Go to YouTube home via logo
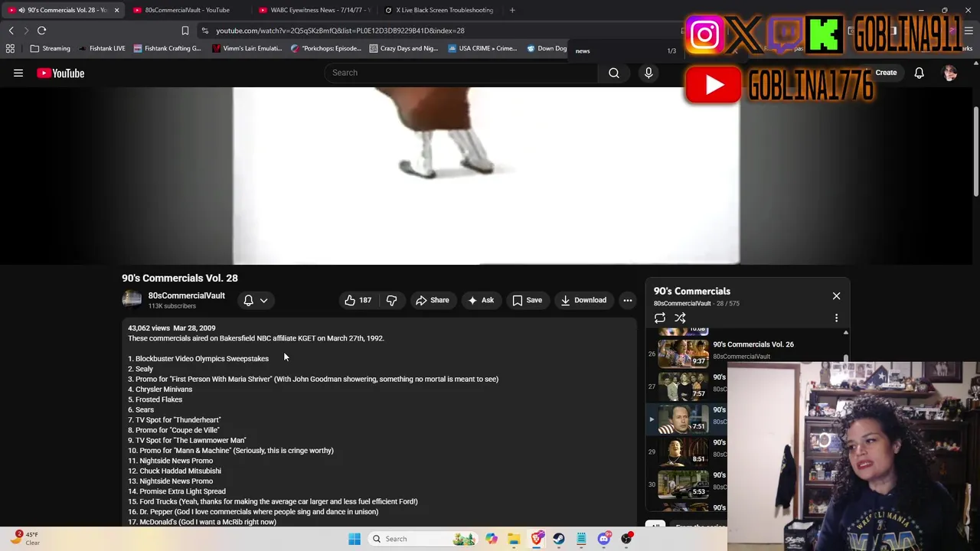 click(60, 73)
